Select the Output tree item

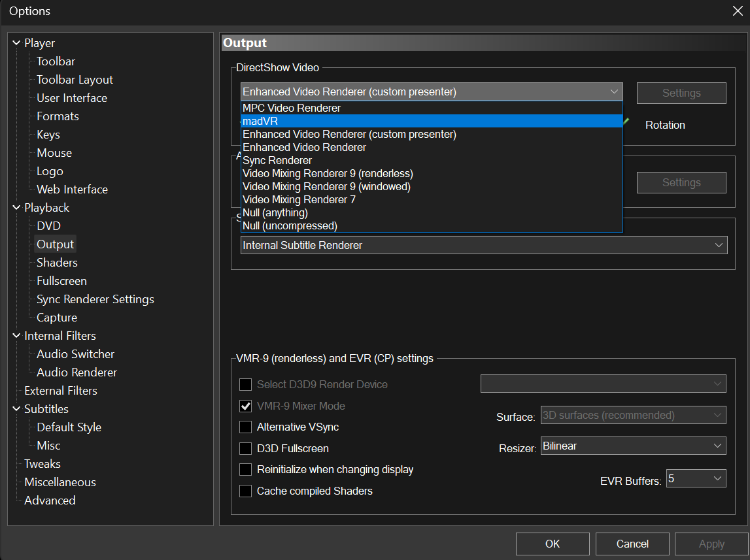click(x=55, y=244)
